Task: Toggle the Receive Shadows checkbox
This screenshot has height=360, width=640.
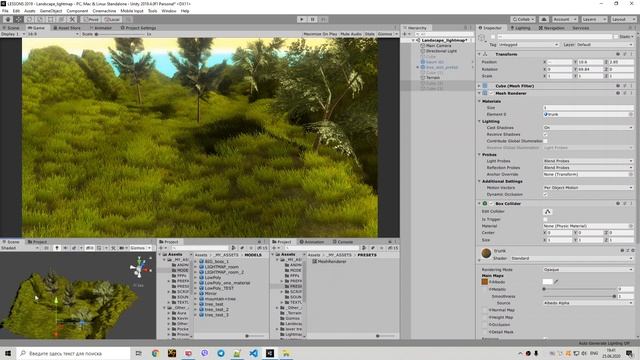Action: click(545, 134)
